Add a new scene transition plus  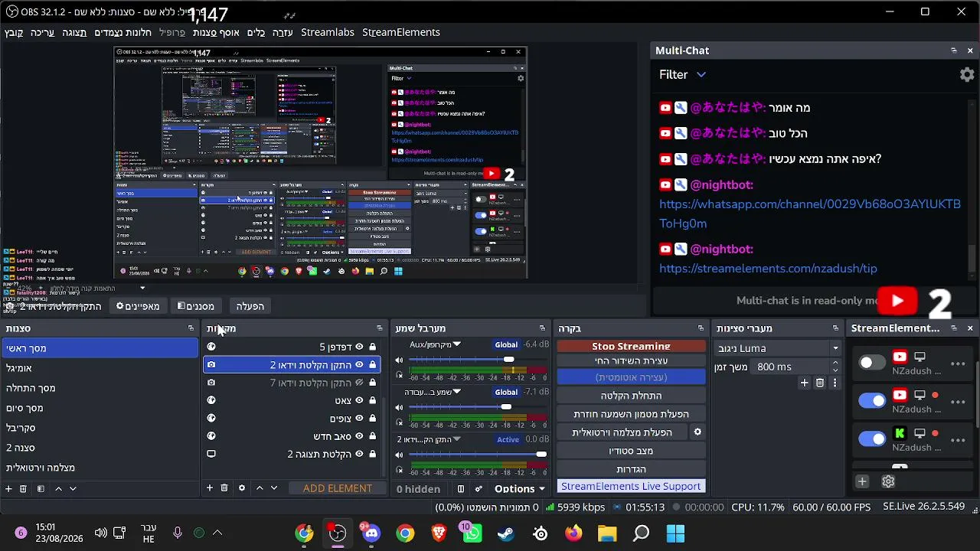[x=804, y=382]
